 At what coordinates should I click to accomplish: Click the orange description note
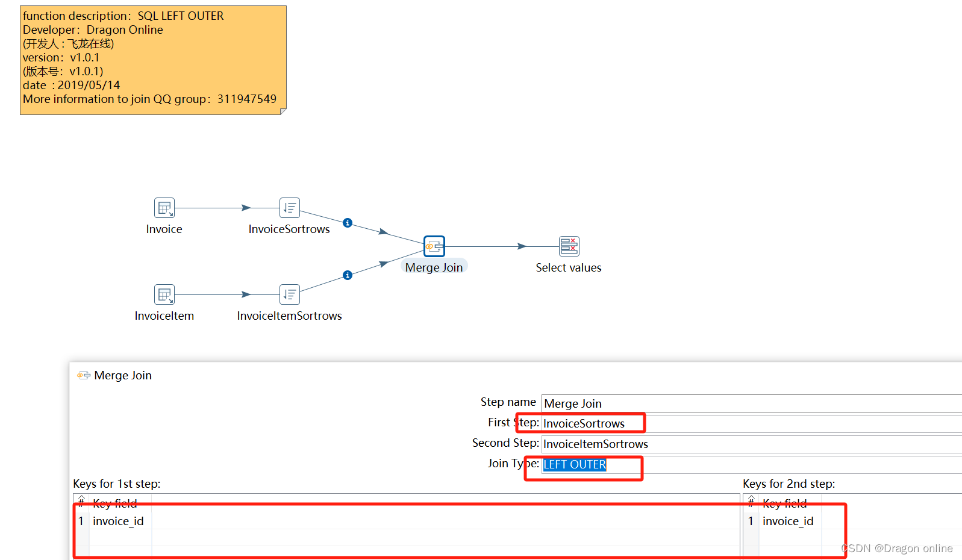(154, 60)
